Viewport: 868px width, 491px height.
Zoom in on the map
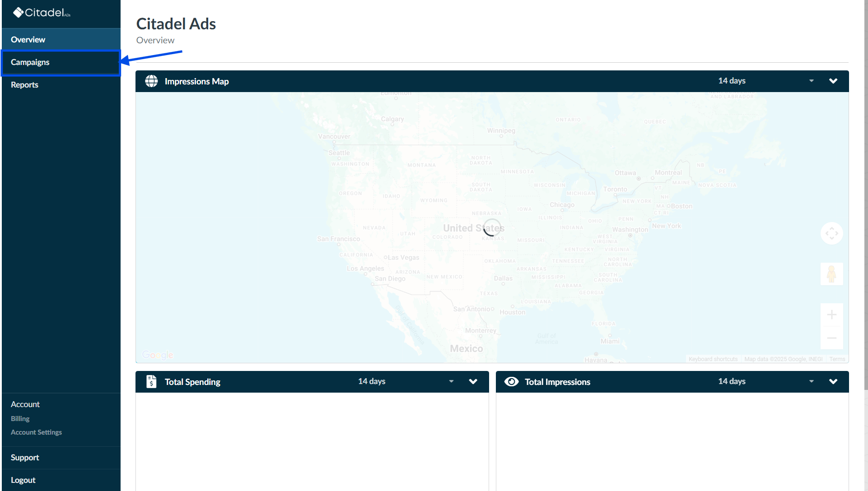pyautogui.click(x=831, y=315)
